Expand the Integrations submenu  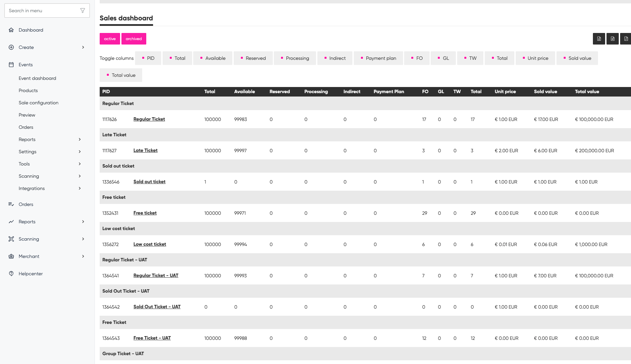(80, 188)
